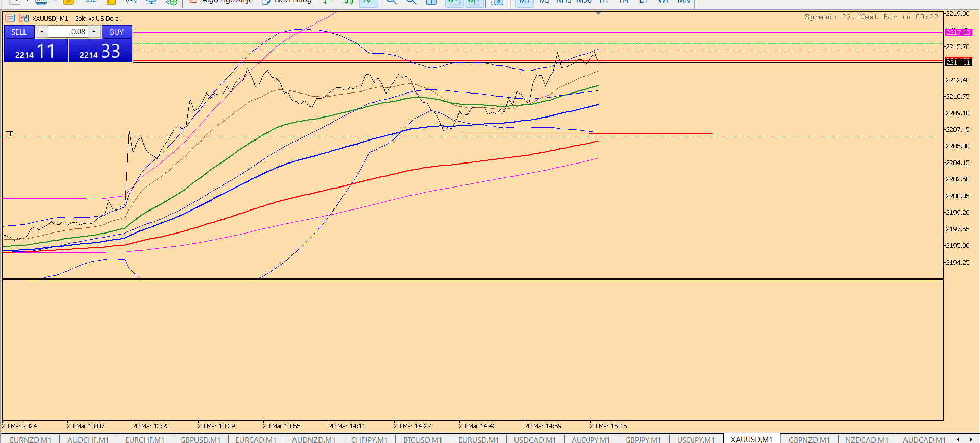Click the 2214 11 sell price tile
980x443 pixels.
36,51
